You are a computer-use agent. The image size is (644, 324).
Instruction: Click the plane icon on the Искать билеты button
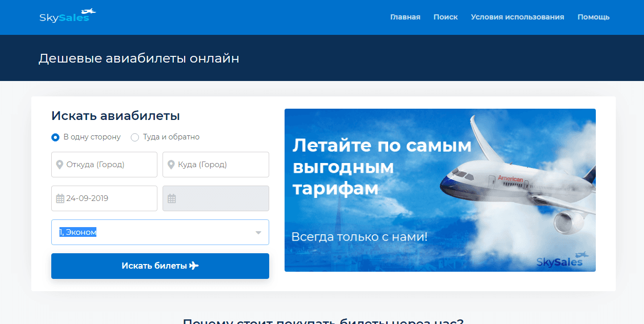[x=193, y=266]
